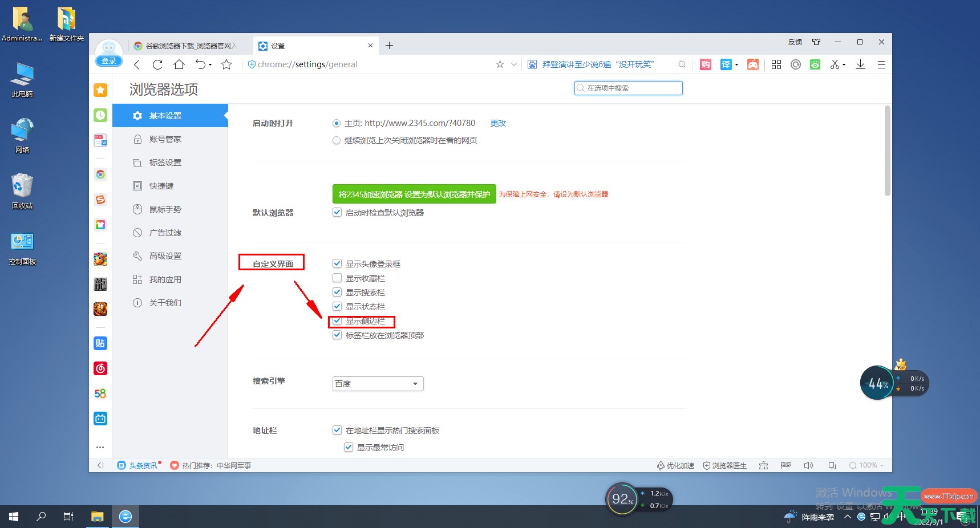The image size is (980, 528).
Task: Expand the address bar history chevron
Action: tap(513, 64)
